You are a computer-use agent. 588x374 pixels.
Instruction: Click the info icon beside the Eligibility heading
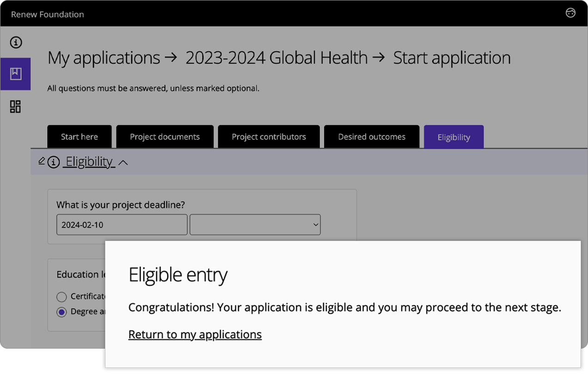pos(52,162)
